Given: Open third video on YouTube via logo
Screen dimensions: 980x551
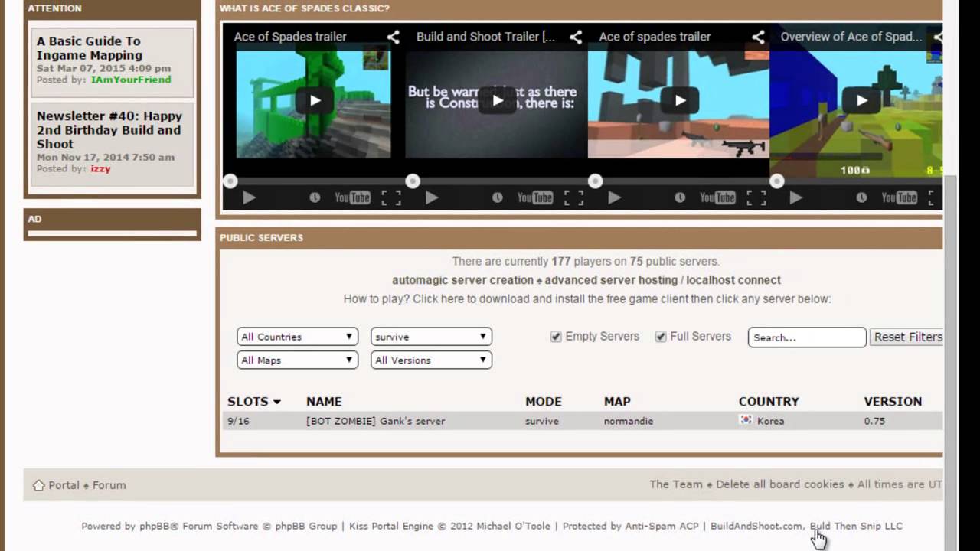Looking at the screenshot, I should coord(717,197).
